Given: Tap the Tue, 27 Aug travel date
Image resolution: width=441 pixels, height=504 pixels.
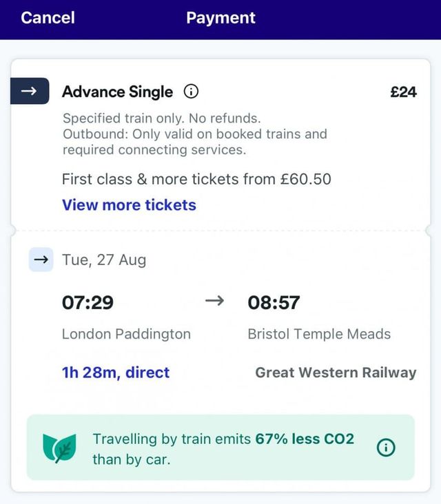Looking at the screenshot, I should coord(104,260).
